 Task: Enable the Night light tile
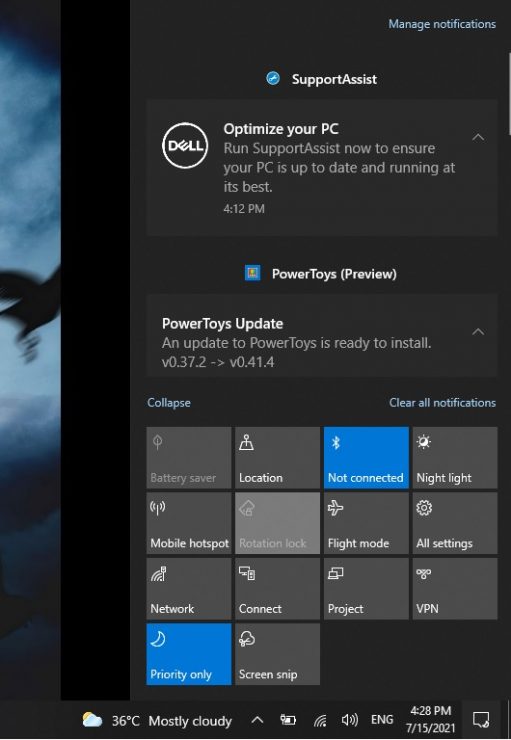pos(455,457)
